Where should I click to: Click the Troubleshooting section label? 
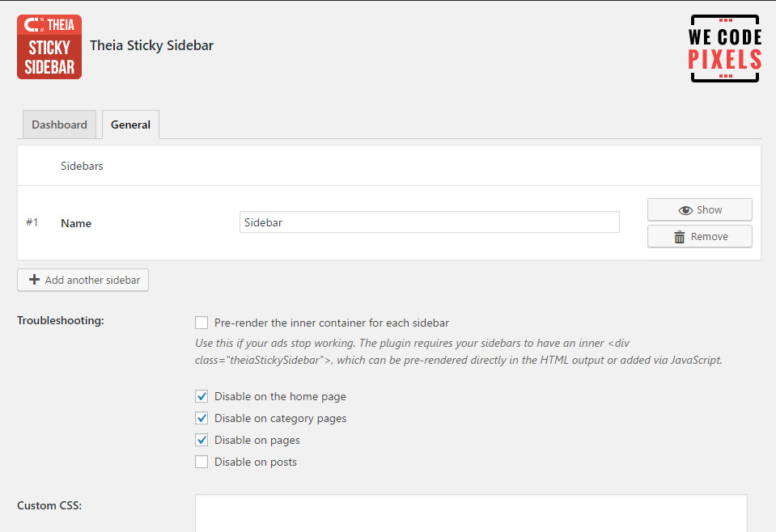click(61, 321)
